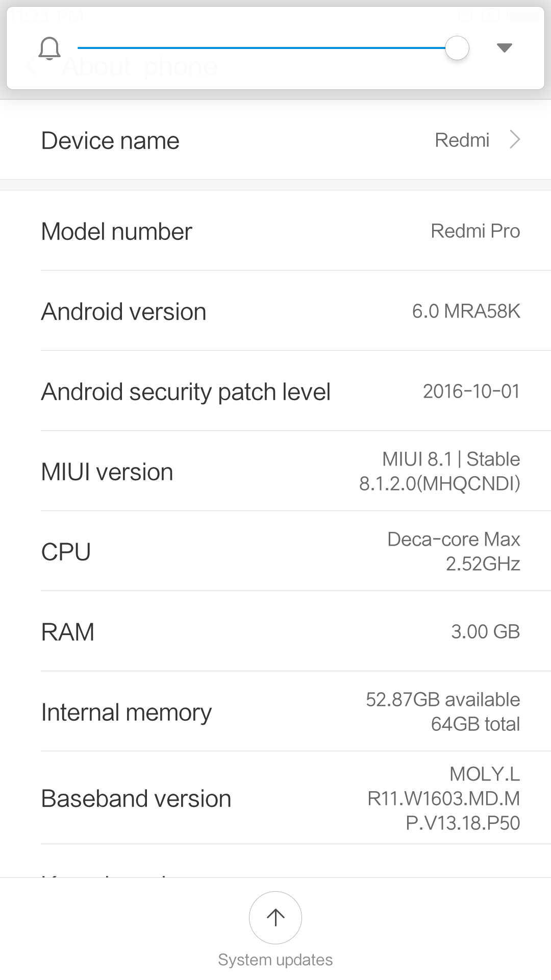Tap the ringer bell icon
Image resolution: width=551 pixels, height=980 pixels.
[49, 48]
